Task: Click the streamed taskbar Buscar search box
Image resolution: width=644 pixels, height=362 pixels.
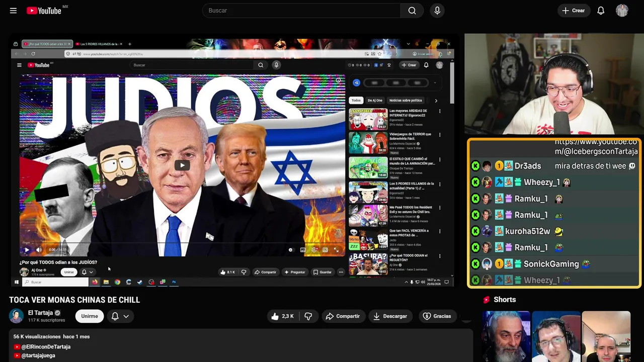Action: pyautogui.click(x=56, y=282)
